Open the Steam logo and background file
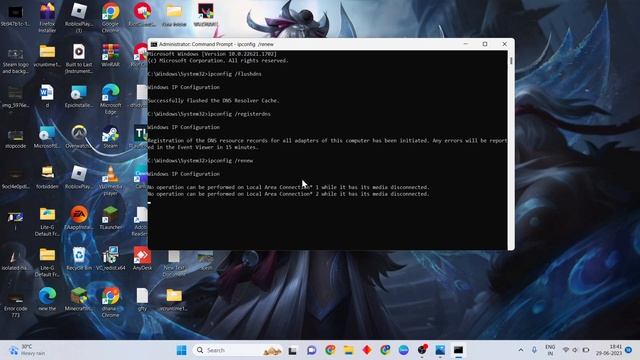The width and height of the screenshot is (640, 360). tap(15, 61)
